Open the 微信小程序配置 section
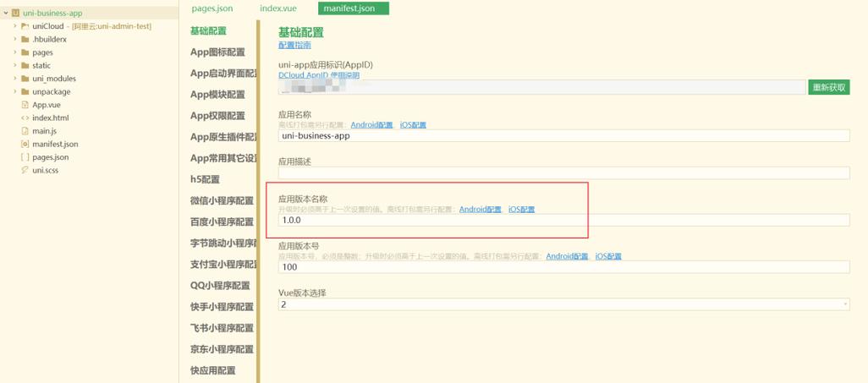The height and width of the screenshot is (383, 868). (x=222, y=200)
